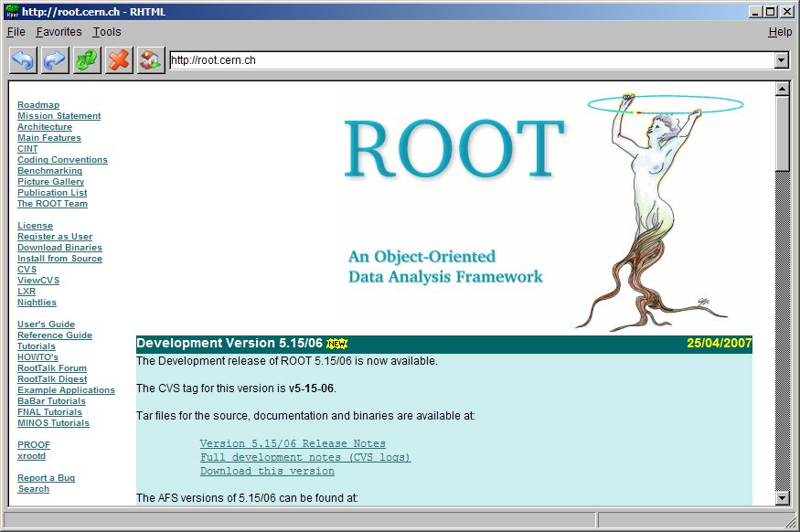Screen dimensions: 800x532
Task: Open the User's Guide
Action: pos(46,324)
